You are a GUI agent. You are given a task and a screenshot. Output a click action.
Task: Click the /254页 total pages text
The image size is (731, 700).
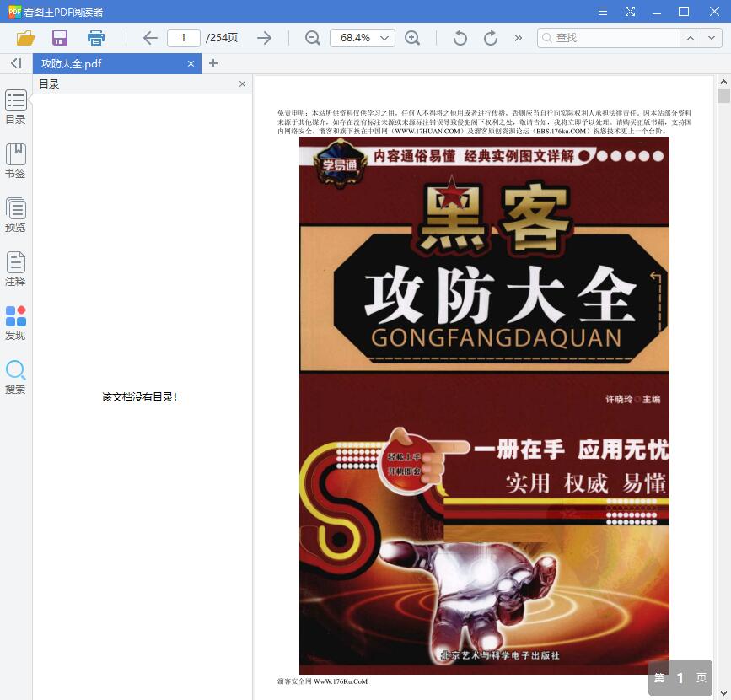pos(222,38)
